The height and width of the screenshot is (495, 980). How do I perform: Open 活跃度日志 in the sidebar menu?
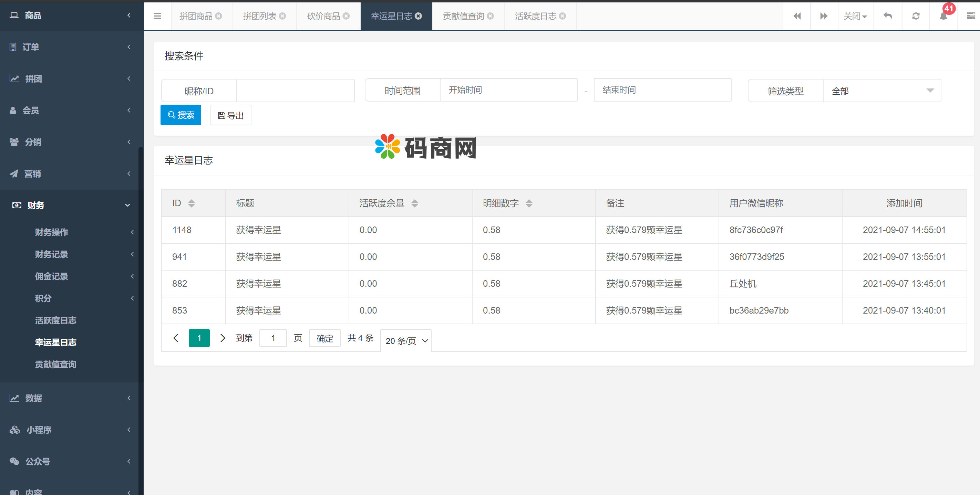click(x=55, y=320)
